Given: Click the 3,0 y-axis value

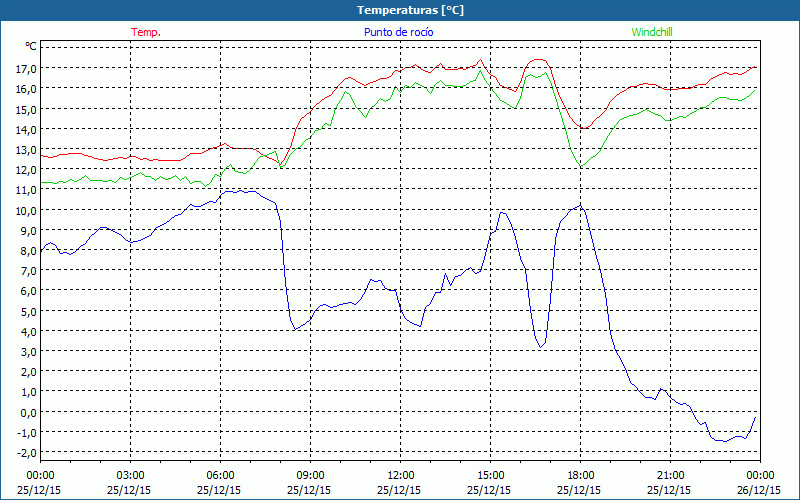Looking at the screenshot, I should tap(30, 352).
